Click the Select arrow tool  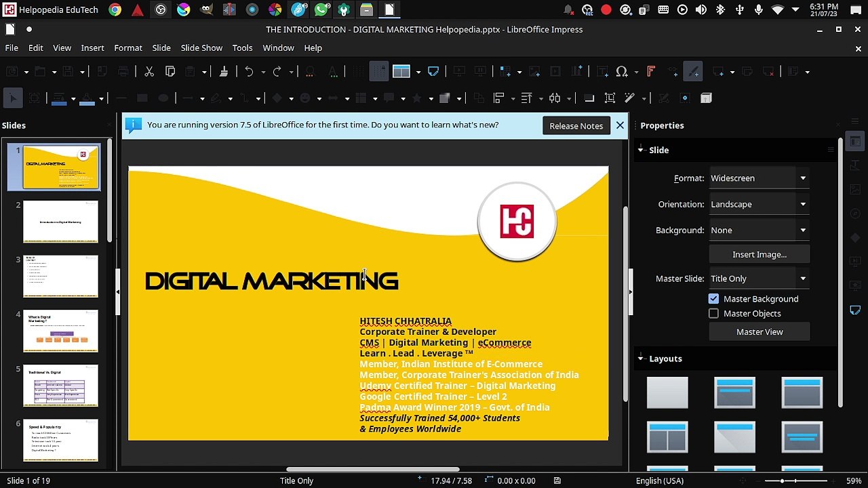click(12, 98)
